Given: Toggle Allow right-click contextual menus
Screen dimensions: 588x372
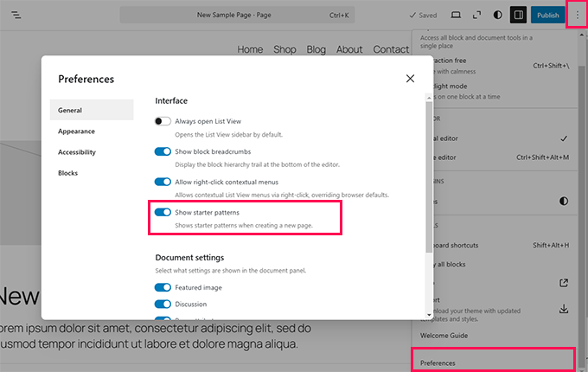Looking at the screenshot, I should point(163,183).
